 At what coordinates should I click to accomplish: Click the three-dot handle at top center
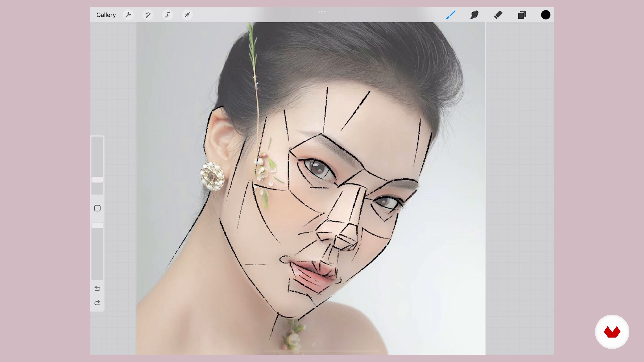point(322,12)
